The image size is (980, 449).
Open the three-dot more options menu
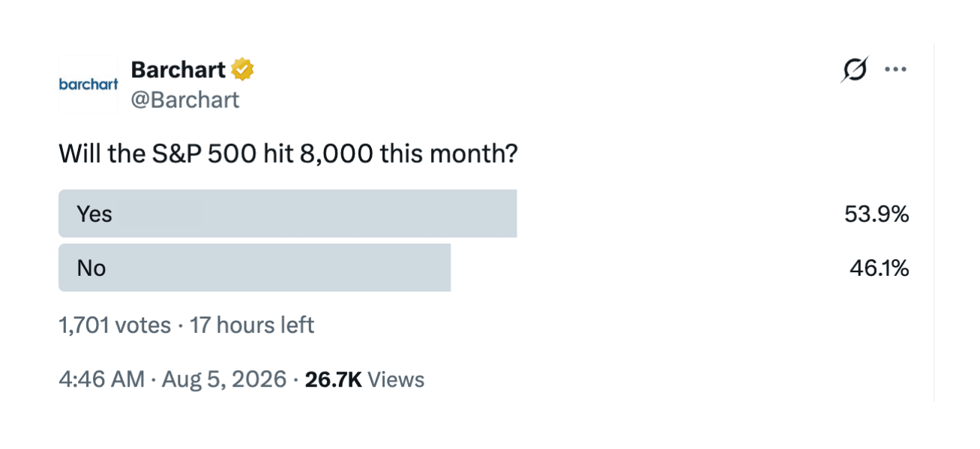pyautogui.click(x=895, y=70)
